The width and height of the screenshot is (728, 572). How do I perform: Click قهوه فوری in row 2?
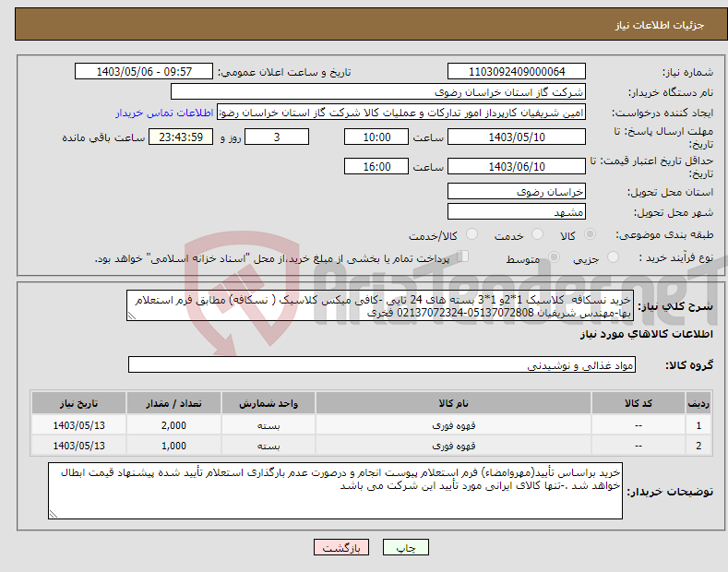click(x=453, y=446)
